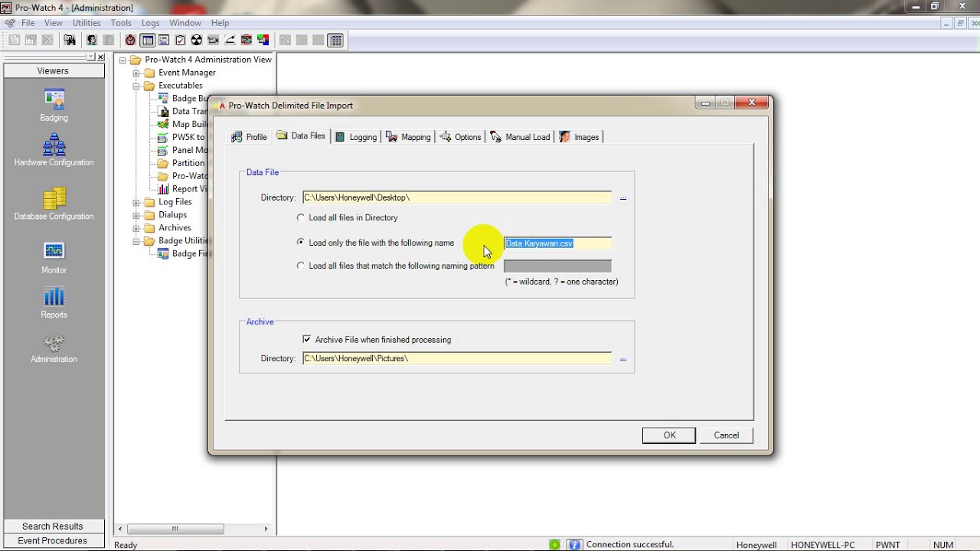This screenshot has height=551, width=980.
Task: Click the radiation symbol toolbar icon
Action: [197, 41]
